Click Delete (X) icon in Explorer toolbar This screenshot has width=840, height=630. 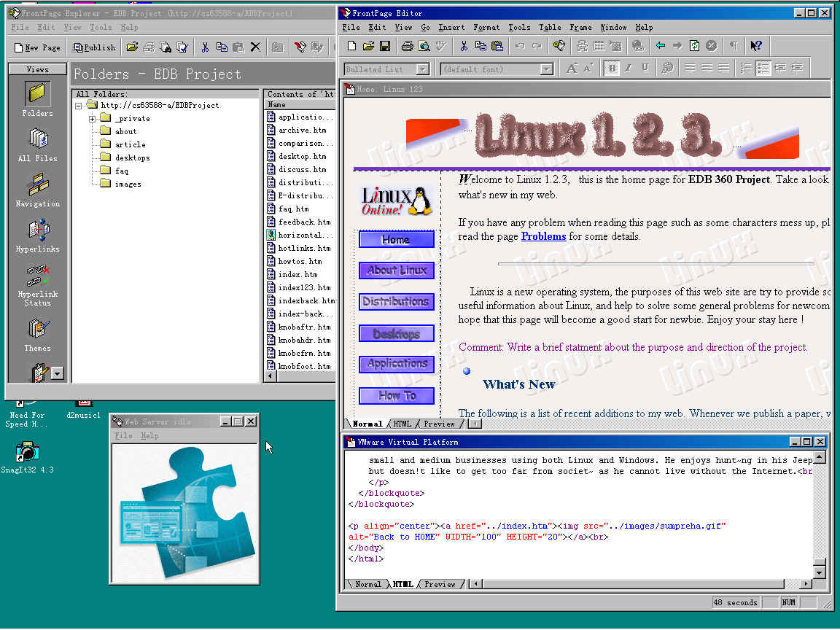pos(255,47)
